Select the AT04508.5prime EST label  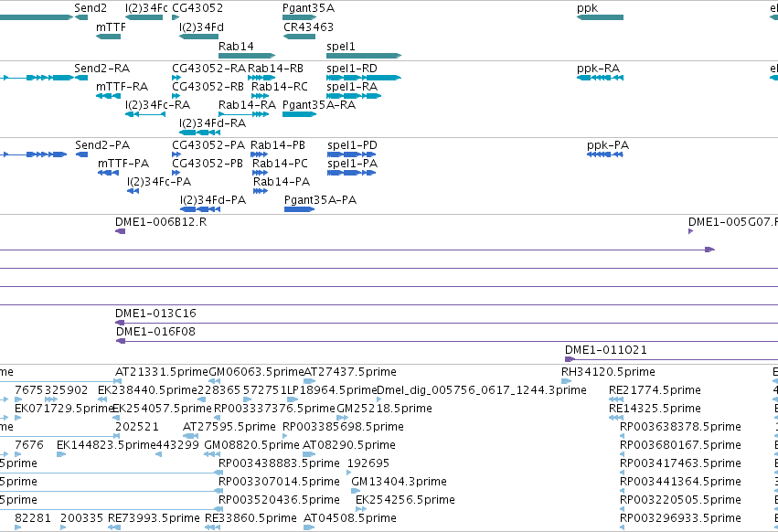350,518
